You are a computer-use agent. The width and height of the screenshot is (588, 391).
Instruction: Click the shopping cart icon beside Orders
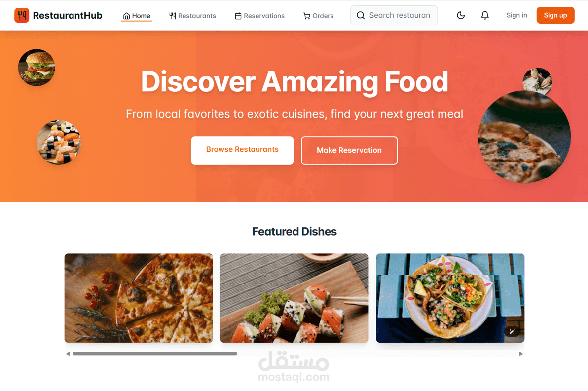click(x=307, y=16)
